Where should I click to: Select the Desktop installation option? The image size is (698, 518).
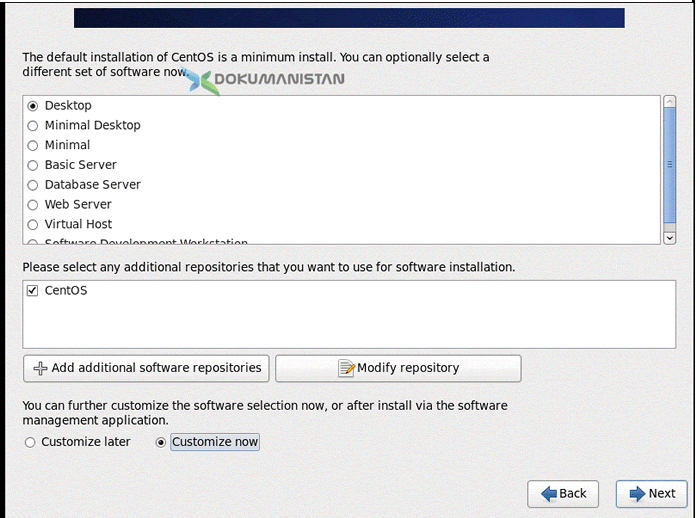point(32,106)
